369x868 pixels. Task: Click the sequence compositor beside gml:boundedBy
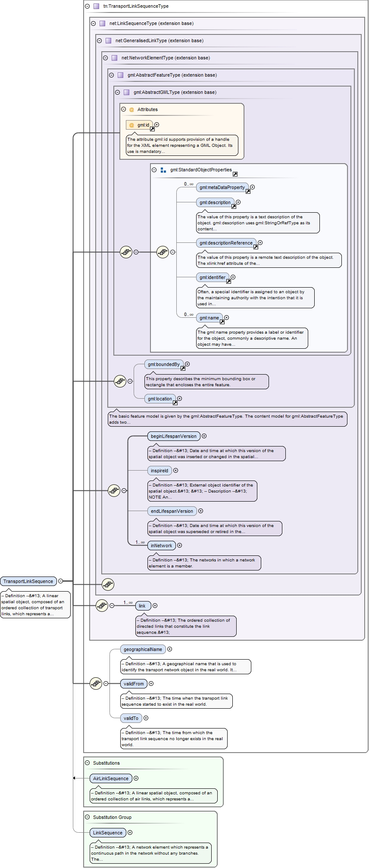click(120, 381)
